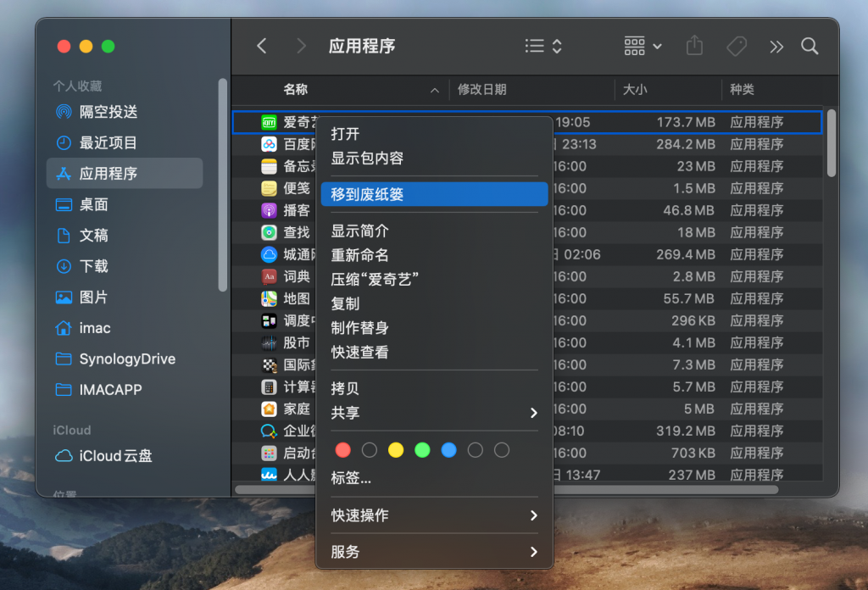Open iCloud云盘 in the sidebar
This screenshot has width=868, height=590.
pos(125,455)
